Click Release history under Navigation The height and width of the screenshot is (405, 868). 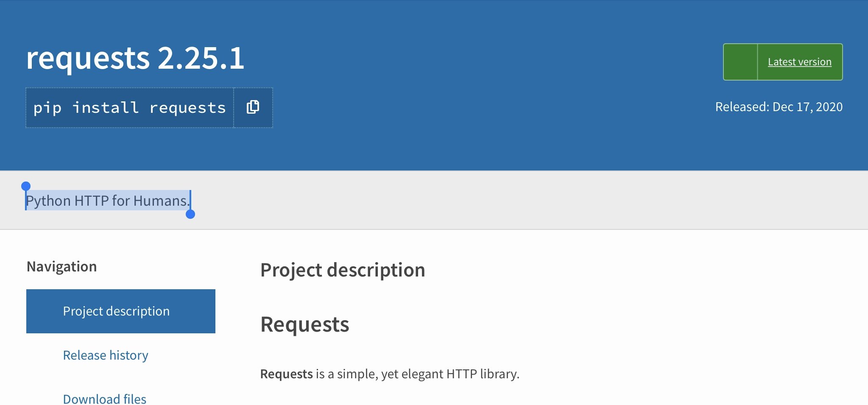105,355
